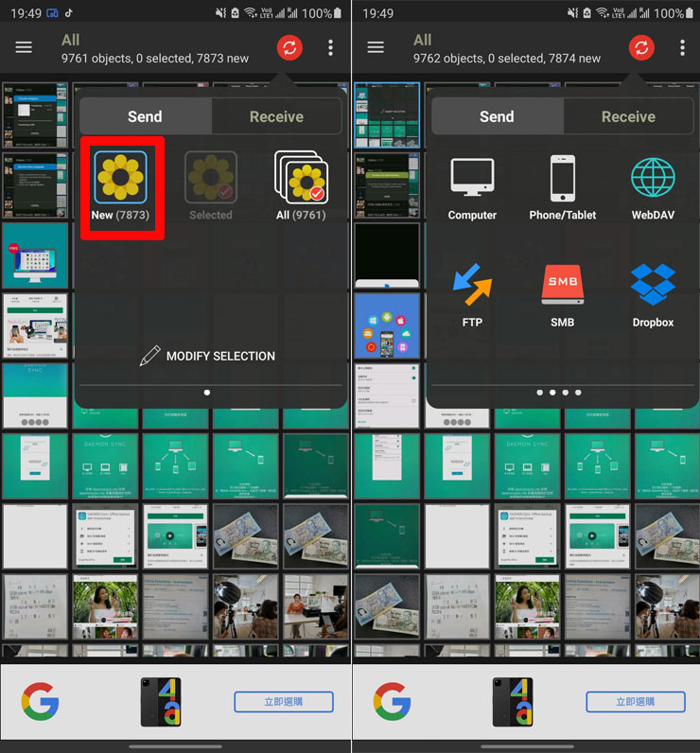Switch to Receive tab in left panel
This screenshot has height=753, width=700.
[276, 116]
